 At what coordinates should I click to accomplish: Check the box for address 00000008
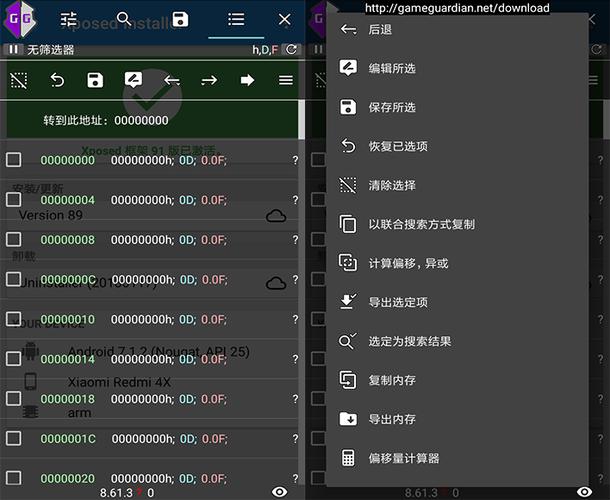[14, 239]
